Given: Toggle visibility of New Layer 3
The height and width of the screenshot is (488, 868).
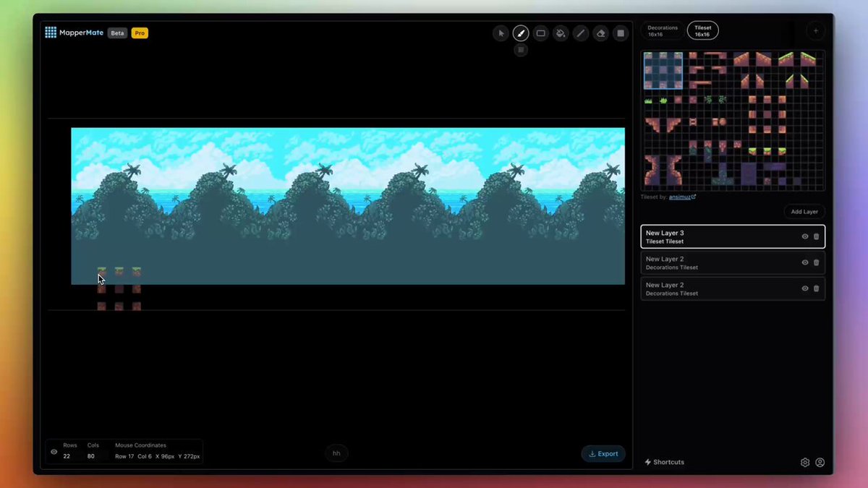Looking at the screenshot, I should 805,236.
